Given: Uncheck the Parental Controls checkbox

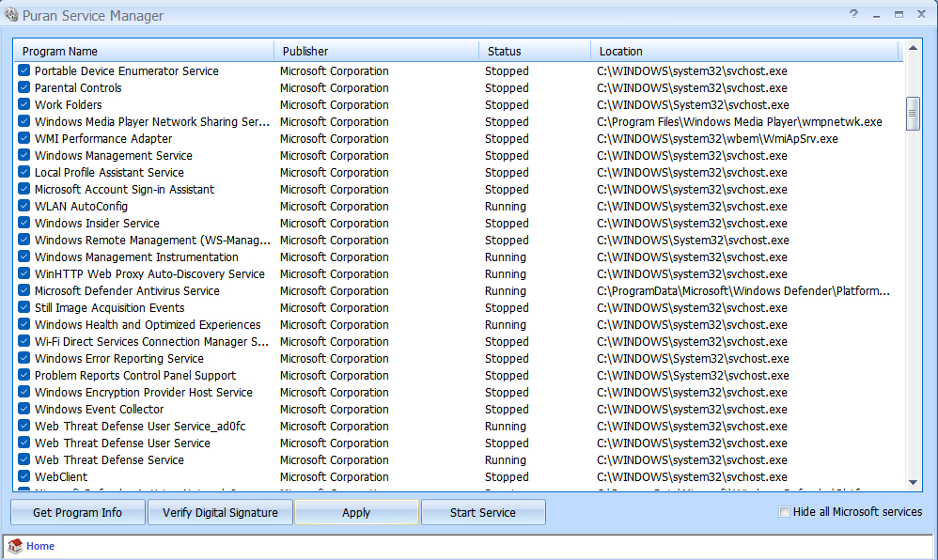Looking at the screenshot, I should point(24,88).
